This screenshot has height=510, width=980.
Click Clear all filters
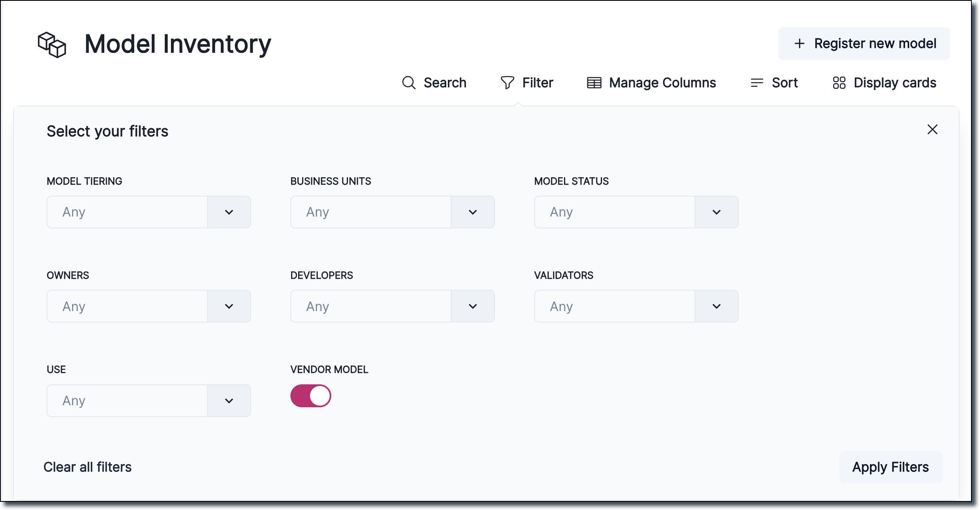[x=88, y=467]
